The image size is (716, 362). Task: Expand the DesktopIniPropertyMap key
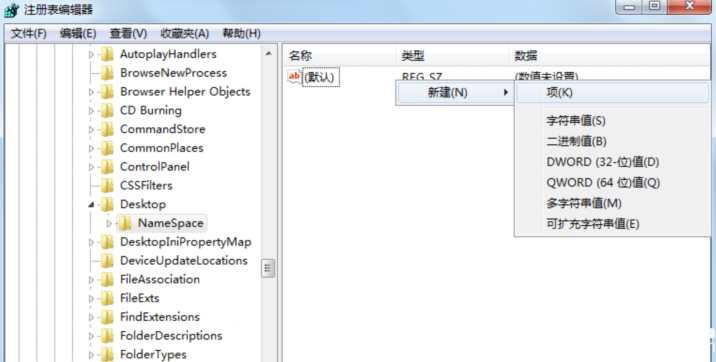(x=91, y=242)
